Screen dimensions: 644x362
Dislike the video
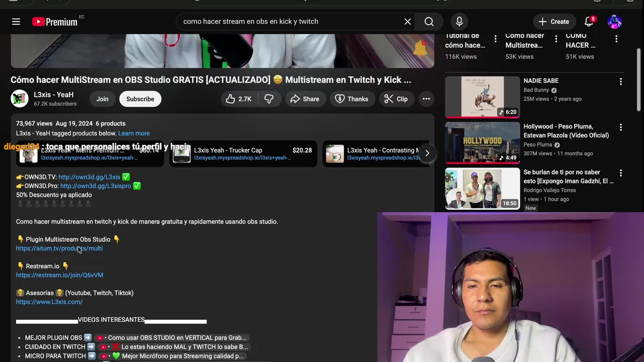click(269, 99)
